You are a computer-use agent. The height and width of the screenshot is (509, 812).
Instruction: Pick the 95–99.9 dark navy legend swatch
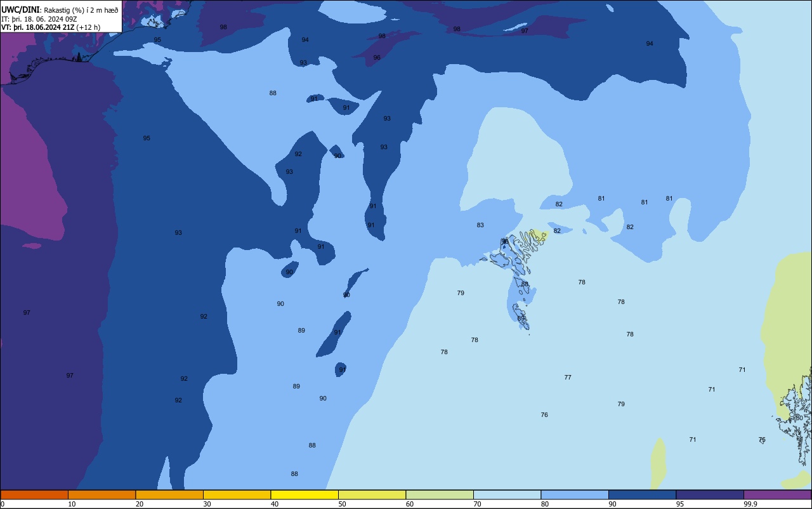point(710,494)
